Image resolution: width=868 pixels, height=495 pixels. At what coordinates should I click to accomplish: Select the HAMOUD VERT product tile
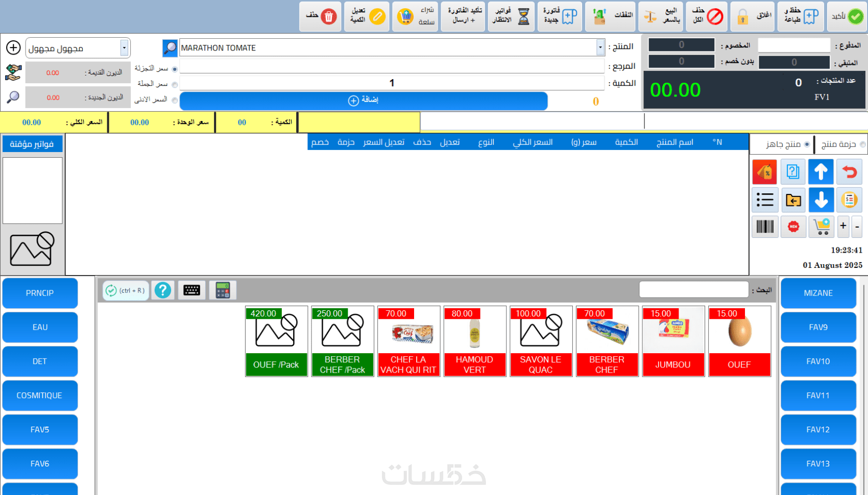(475, 341)
